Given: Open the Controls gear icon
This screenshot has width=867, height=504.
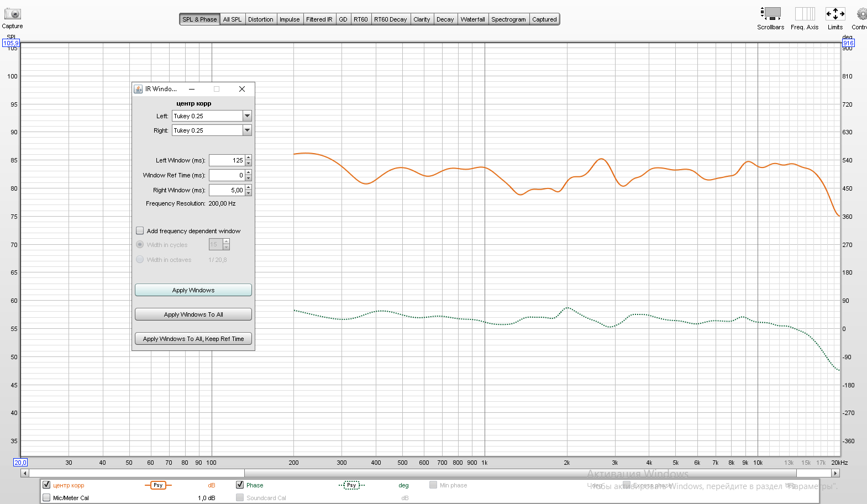Looking at the screenshot, I should [x=861, y=14].
